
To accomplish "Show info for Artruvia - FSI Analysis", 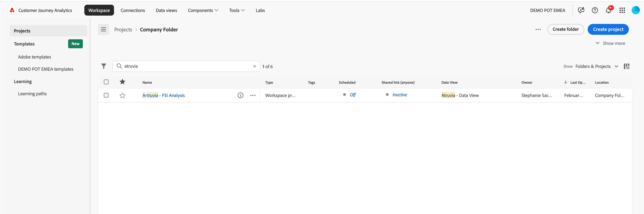I will (240, 95).
